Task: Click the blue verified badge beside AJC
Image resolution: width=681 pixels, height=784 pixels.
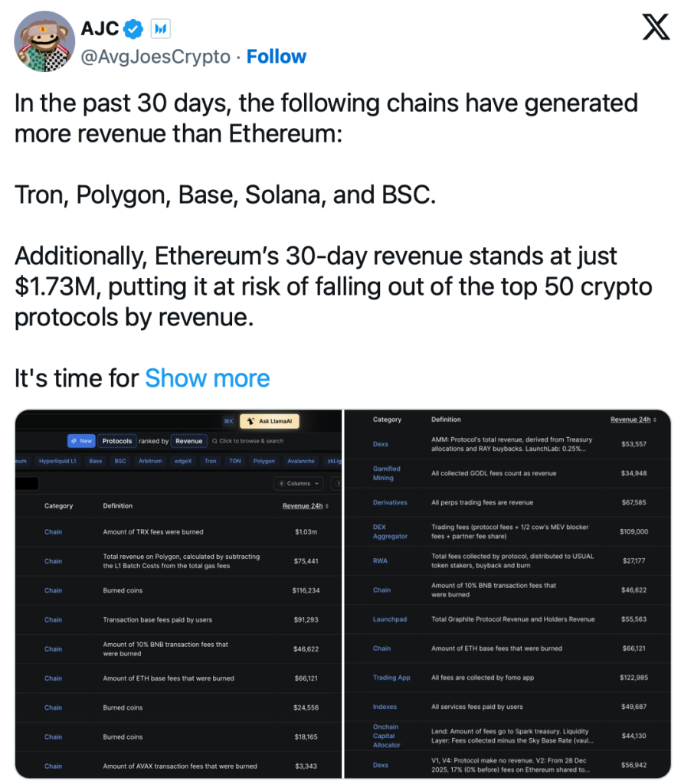Action: [x=133, y=29]
